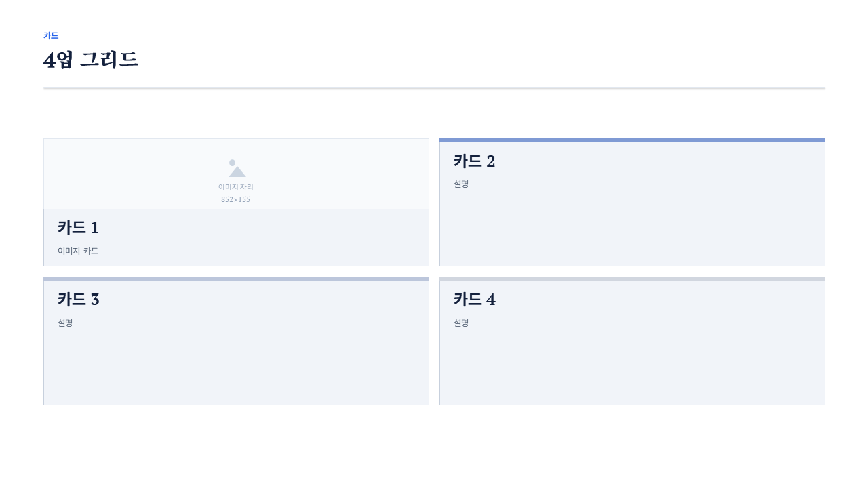This screenshot has width=868, height=488.
Task: Click the blue accent bar atop 카드 2
Action: (x=632, y=140)
